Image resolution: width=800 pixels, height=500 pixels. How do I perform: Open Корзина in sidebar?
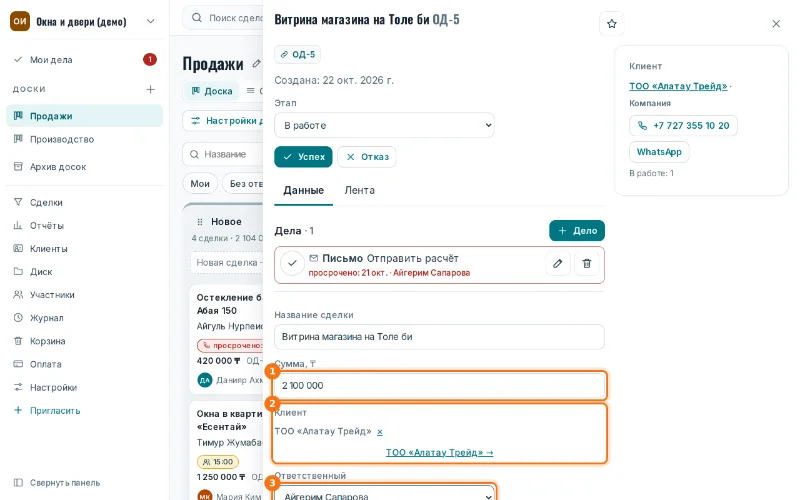[84, 341]
